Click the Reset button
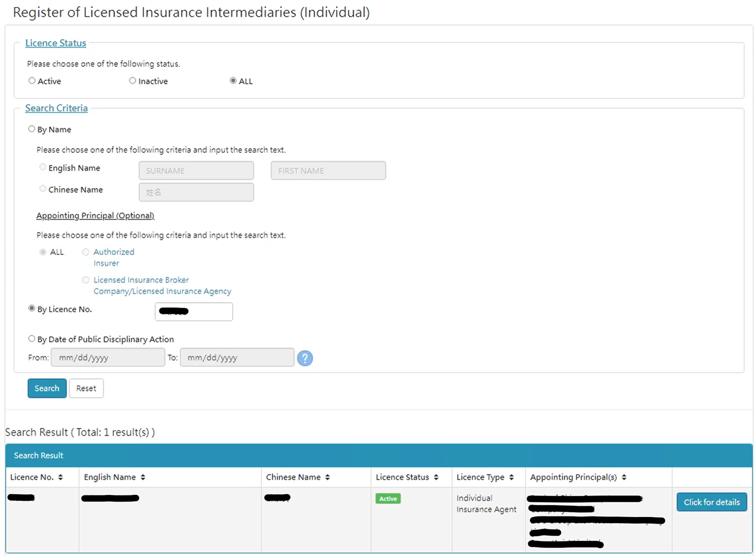This screenshot has width=756, height=556. [x=86, y=388]
